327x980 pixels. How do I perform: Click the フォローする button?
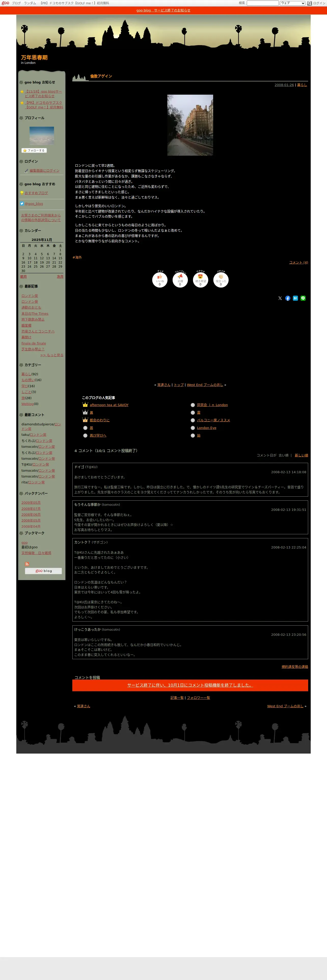coord(34,150)
